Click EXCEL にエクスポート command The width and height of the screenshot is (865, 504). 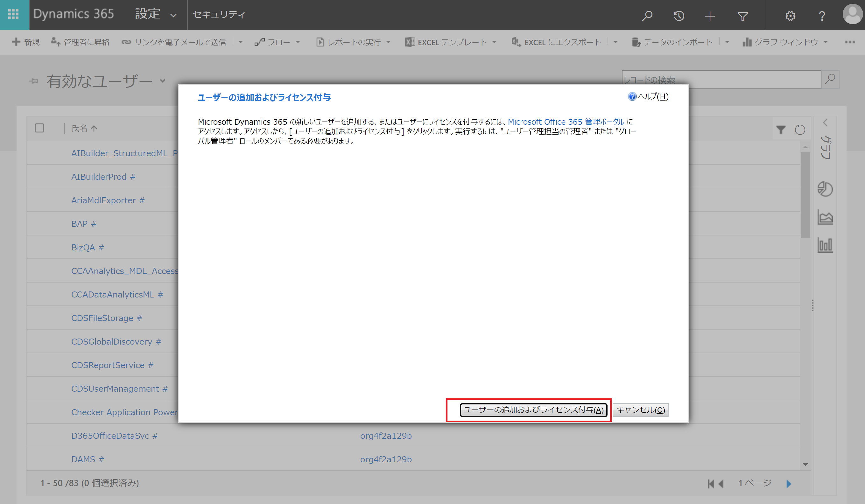[556, 42]
